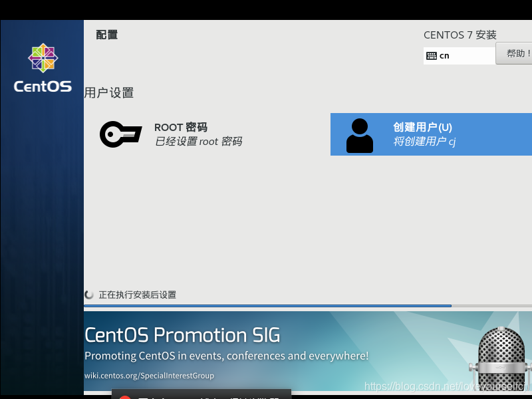Click wiki.centos.org/SpecialInterestGroup text
Screen dimensions: 532x399
(x=149, y=376)
